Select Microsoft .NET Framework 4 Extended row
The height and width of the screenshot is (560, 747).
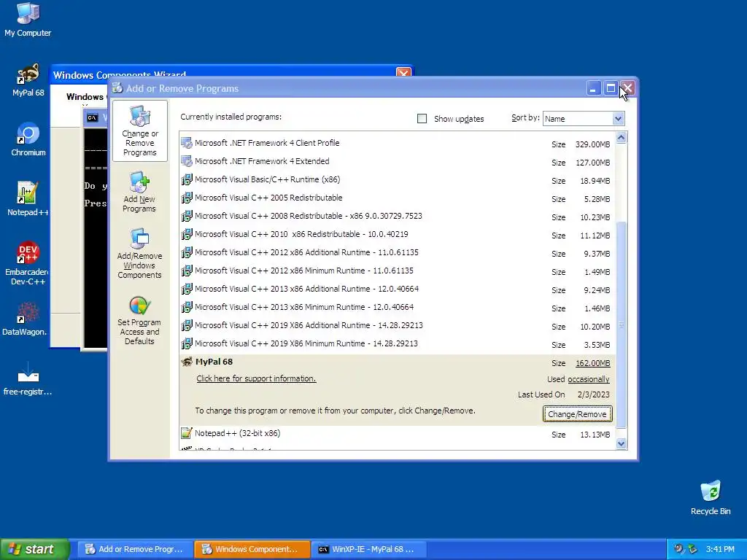pos(398,161)
